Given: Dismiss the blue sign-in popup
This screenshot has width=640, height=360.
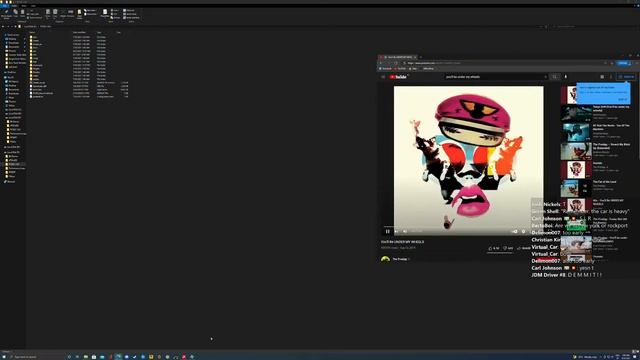Looking at the screenshot, I should pyautogui.click(x=622, y=99).
